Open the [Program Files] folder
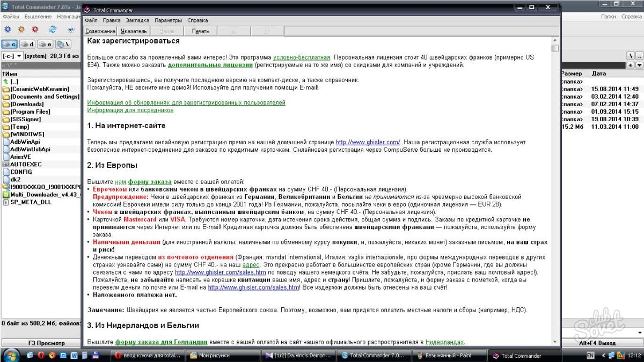 click(x=31, y=112)
